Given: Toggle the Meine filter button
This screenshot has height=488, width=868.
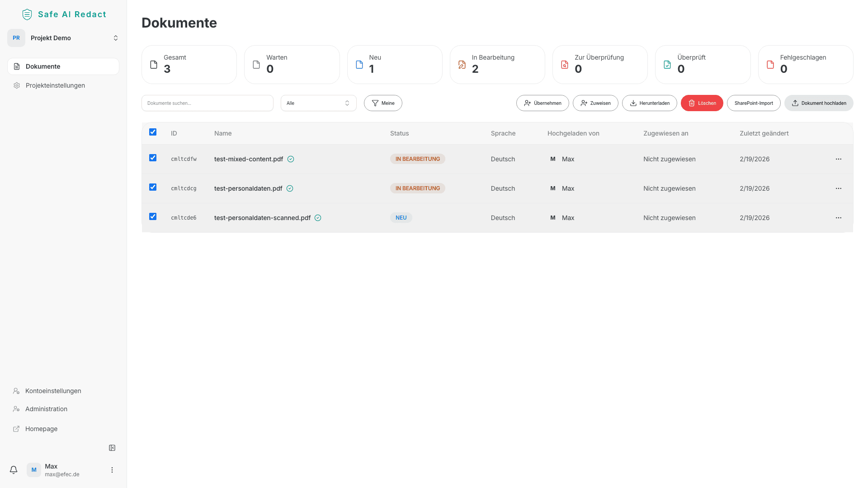Looking at the screenshot, I should (382, 103).
